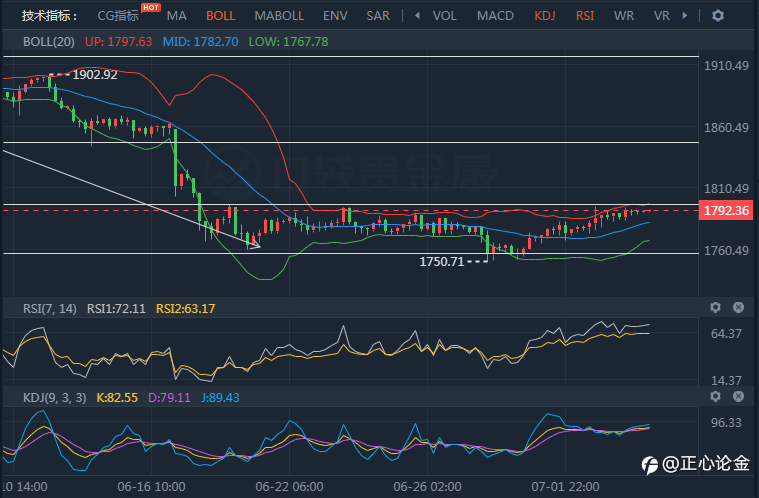Toggle the RSI sub-indicator
Viewport: 759px width, 498px height.
point(585,16)
